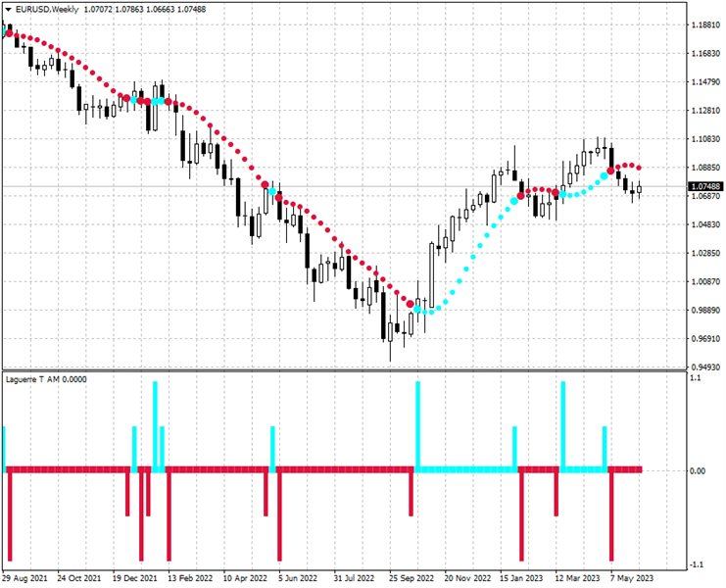Click the 25 Sep 2022 date label
Viewport: 726px width, 588px height.
(x=411, y=578)
